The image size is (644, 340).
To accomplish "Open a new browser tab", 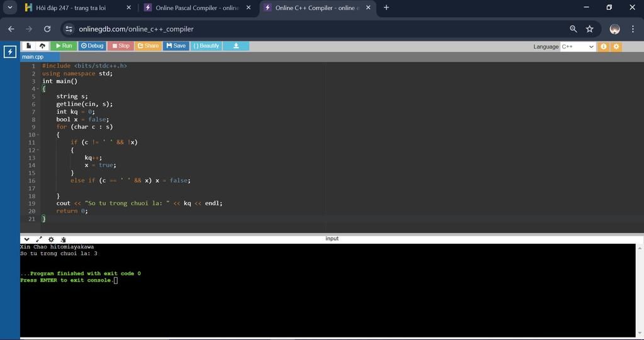I will pyautogui.click(x=386, y=8).
